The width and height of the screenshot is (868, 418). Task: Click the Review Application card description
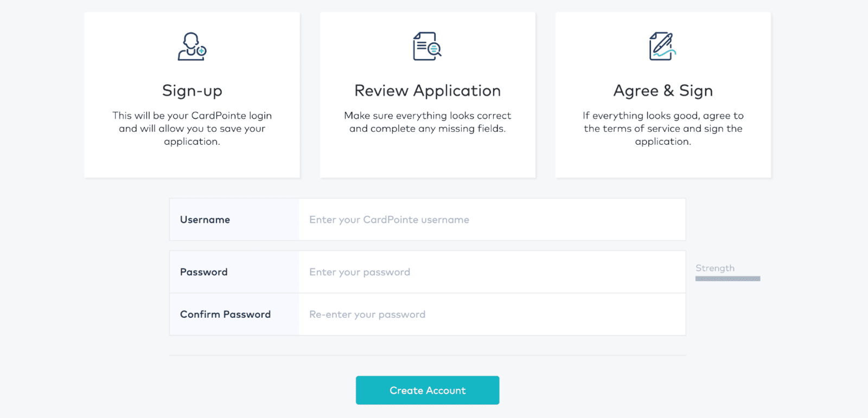pos(427,122)
